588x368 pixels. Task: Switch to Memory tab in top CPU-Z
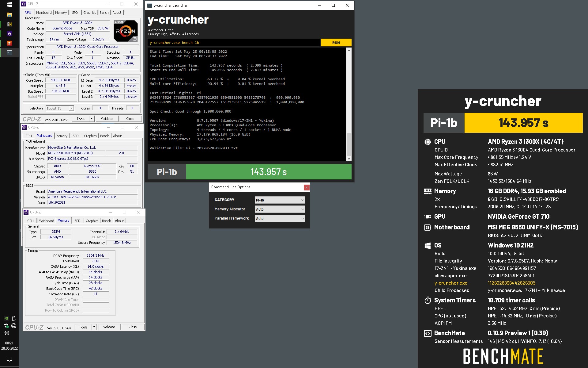pos(61,13)
